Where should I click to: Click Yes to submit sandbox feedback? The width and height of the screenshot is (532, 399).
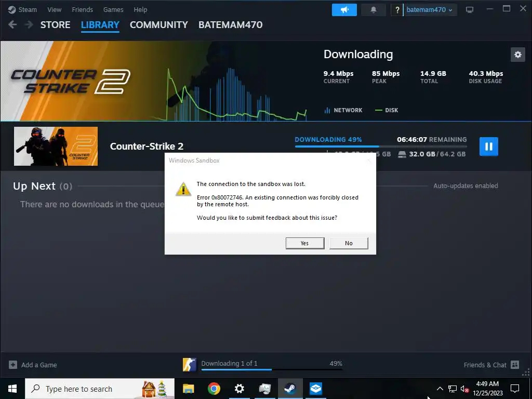point(304,243)
